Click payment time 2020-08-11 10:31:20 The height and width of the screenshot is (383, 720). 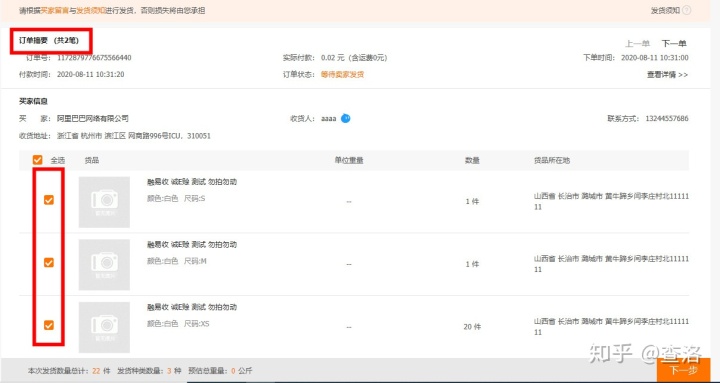click(x=90, y=74)
